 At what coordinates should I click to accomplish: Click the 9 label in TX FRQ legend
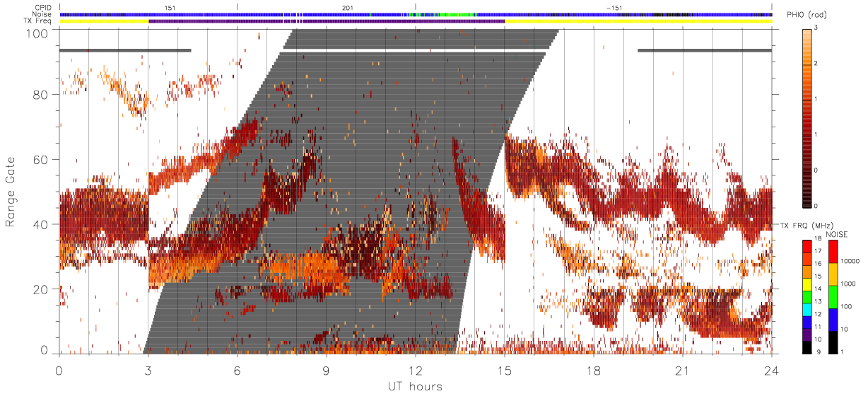point(819,351)
